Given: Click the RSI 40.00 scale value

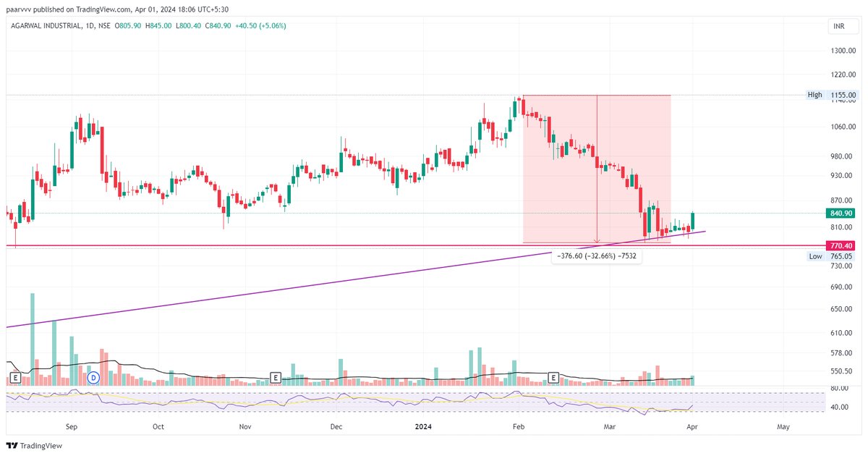Looking at the screenshot, I should click(x=839, y=407).
